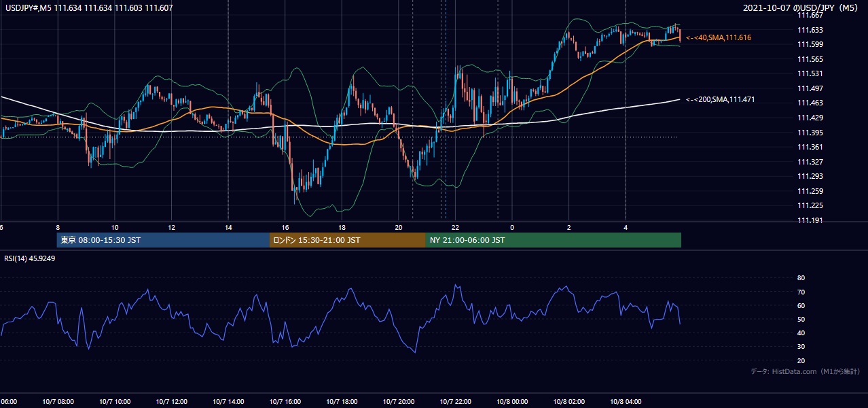Viewport: 868px width, 408px height.
Task: Click the 10/8 02:00 bottom axis label
Action: point(569,402)
